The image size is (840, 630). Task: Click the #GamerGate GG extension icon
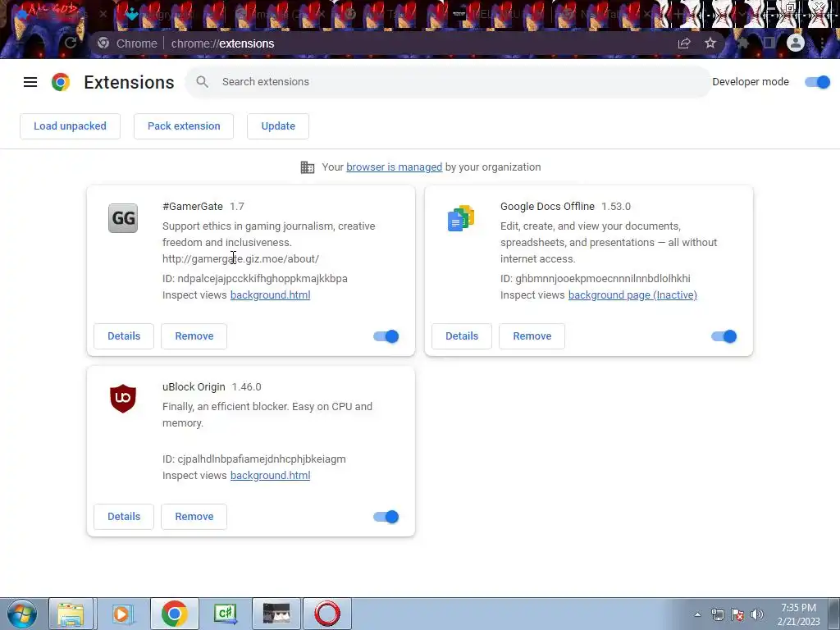click(x=123, y=218)
